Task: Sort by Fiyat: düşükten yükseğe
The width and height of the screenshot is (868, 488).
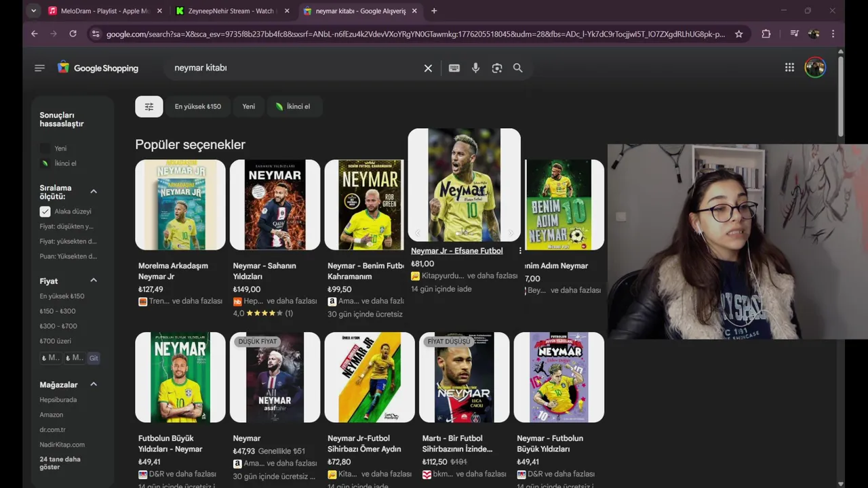Action: point(66,226)
